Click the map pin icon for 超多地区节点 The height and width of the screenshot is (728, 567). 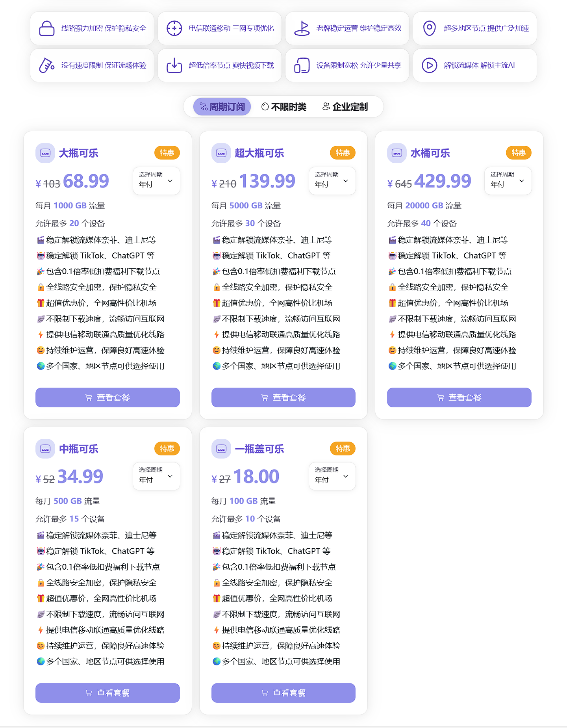click(x=429, y=28)
